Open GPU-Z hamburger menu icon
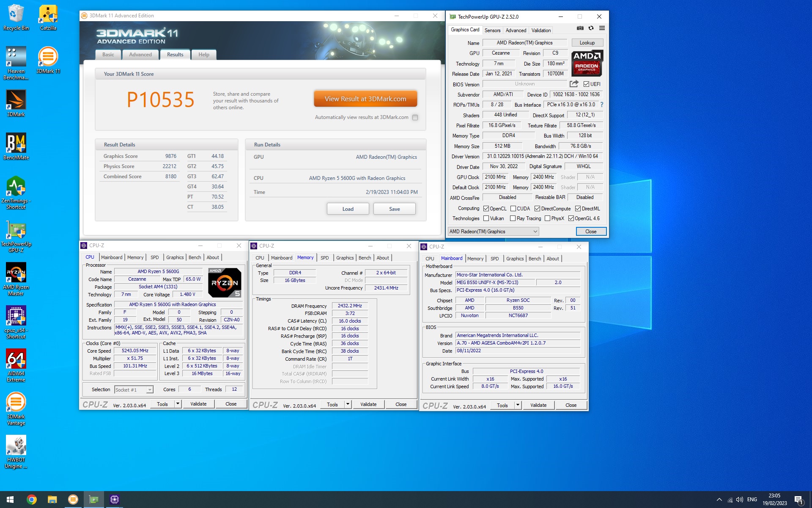The image size is (812, 508). (602, 28)
